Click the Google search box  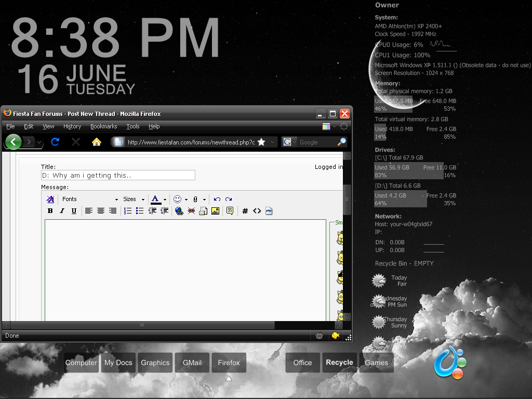click(317, 142)
